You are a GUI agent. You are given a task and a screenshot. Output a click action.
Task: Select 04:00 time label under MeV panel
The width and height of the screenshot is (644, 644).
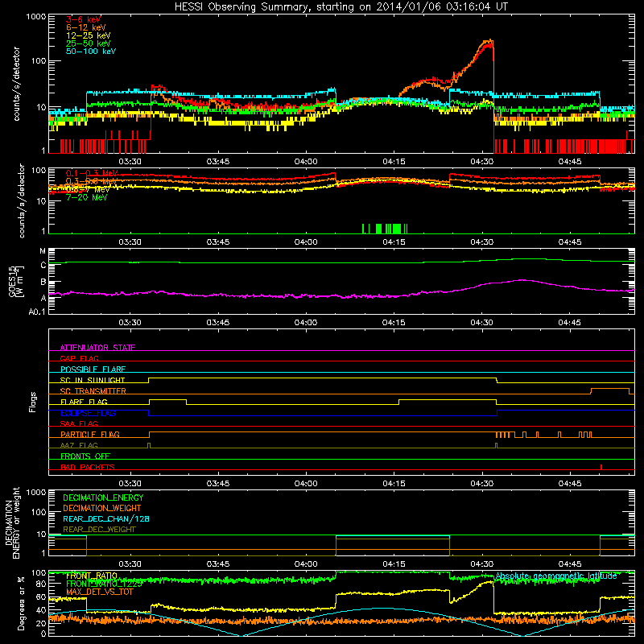coord(306,242)
